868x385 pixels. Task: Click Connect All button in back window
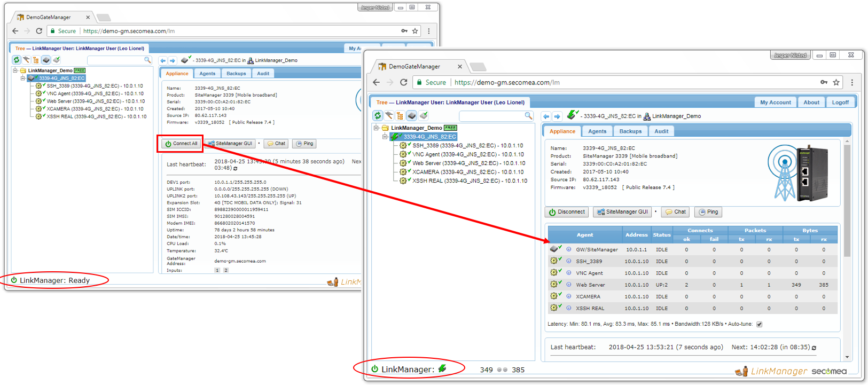tap(181, 144)
